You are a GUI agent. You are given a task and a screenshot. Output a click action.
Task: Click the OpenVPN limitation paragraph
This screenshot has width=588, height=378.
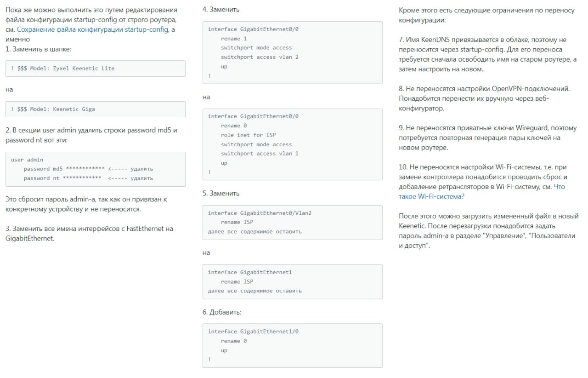click(x=484, y=98)
